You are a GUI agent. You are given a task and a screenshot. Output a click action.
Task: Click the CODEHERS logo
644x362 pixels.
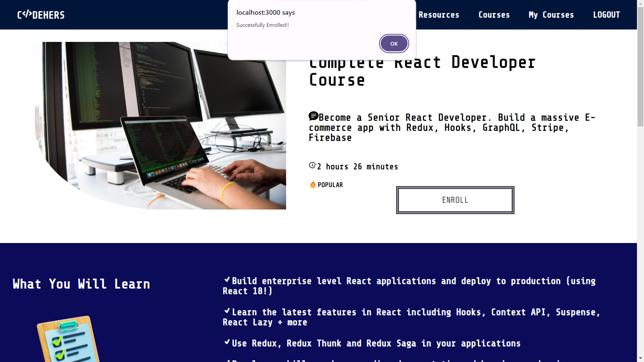[x=41, y=15]
